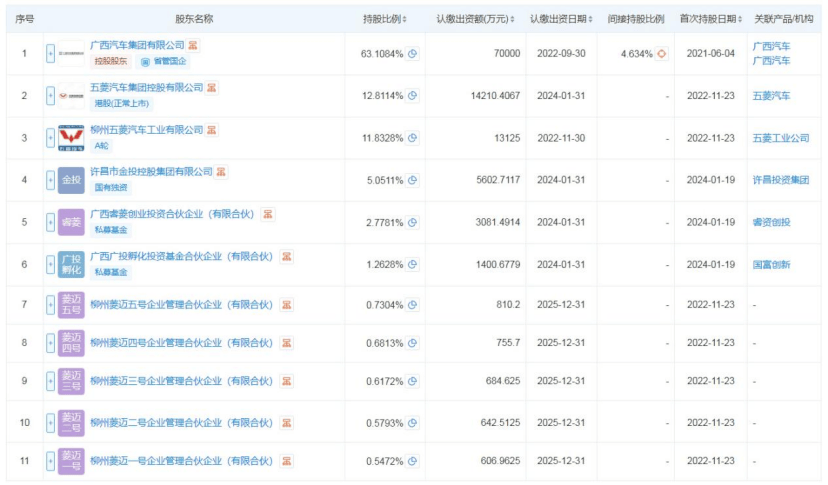Click pie chart icon next to 5.0511%
The width and height of the screenshot is (828, 485).
(413, 180)
